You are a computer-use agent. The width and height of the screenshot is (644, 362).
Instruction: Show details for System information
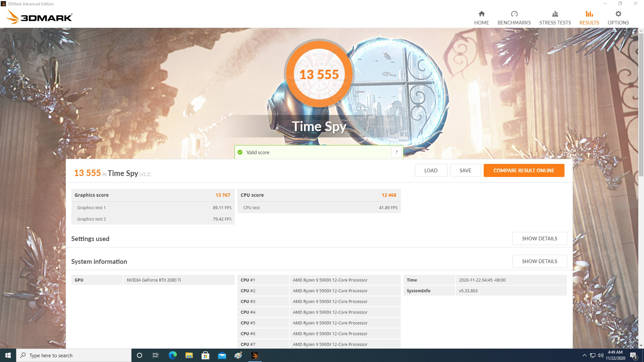click(539, 261)
